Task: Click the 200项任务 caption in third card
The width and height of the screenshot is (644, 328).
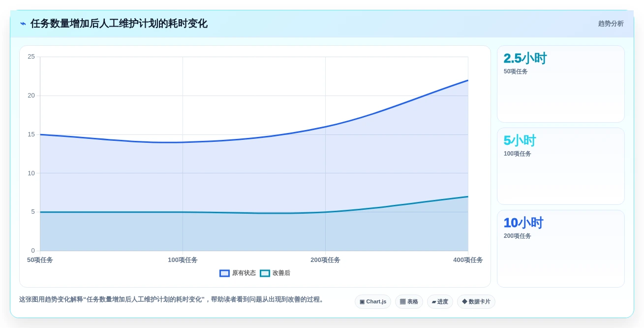Action: point(517,236)
